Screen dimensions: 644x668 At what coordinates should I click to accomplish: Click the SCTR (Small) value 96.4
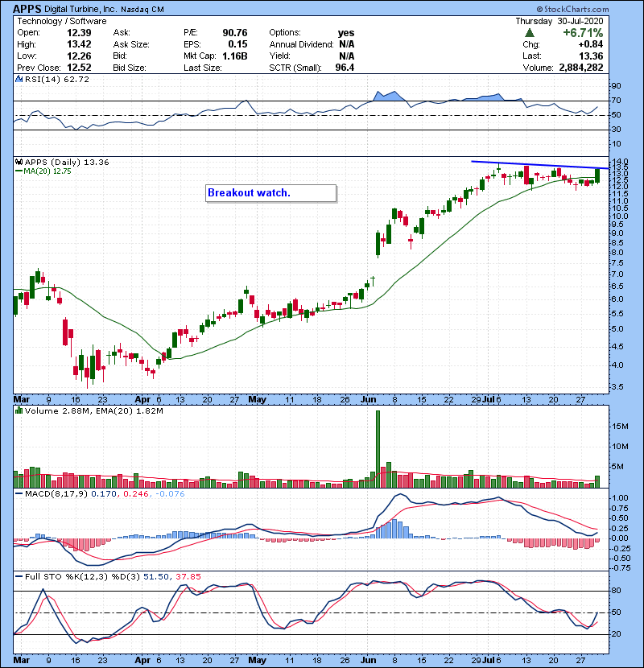[x=345, y=68]
